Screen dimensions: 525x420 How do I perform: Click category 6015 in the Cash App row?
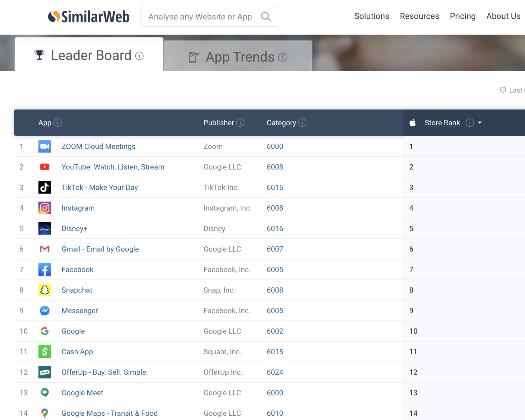pos(275,352)
